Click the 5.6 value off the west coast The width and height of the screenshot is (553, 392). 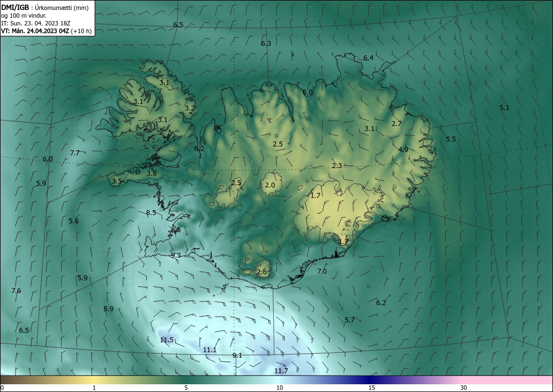[x=74, y=221]
